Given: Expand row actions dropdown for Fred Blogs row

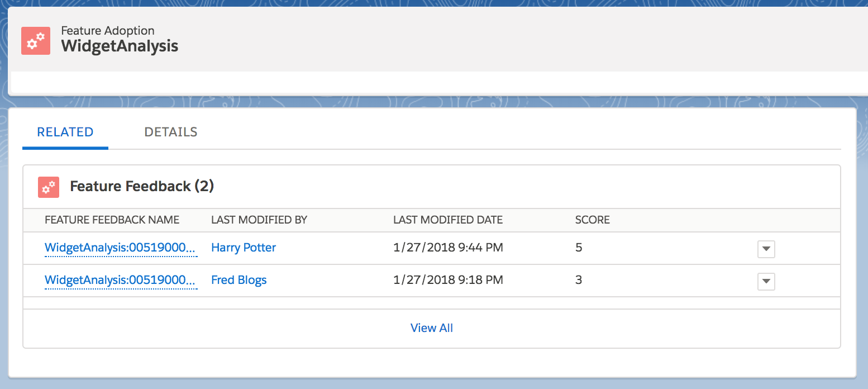Looking at the screenshot, I should (x=766, y=282).
